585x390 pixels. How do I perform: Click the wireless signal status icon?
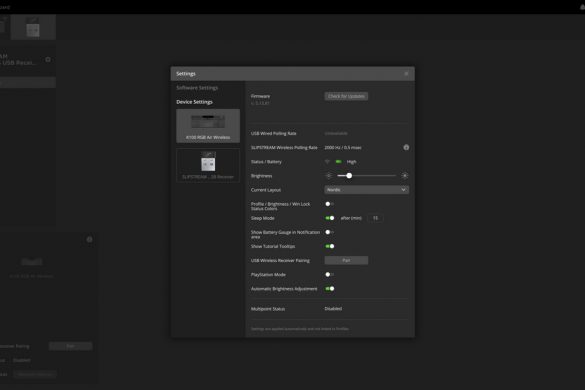327,162
